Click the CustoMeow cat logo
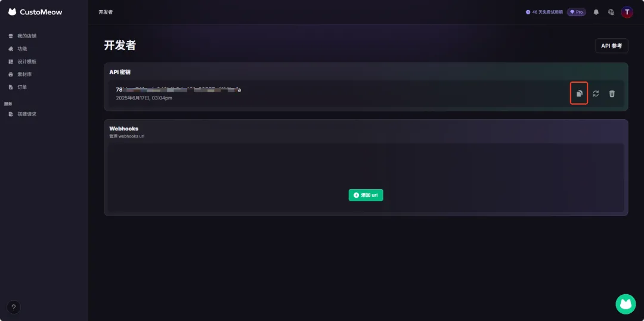The height and width of the screenshot is (321, 644). coord(13,12)
